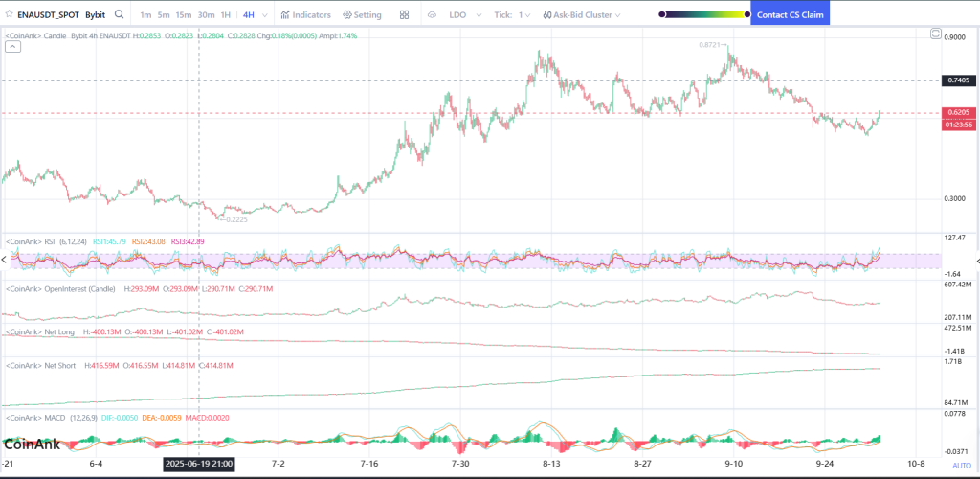Open the Ask-Bid Cluster dropdown
The height and width of the screenshot is (479, 980).
point(582,14)
